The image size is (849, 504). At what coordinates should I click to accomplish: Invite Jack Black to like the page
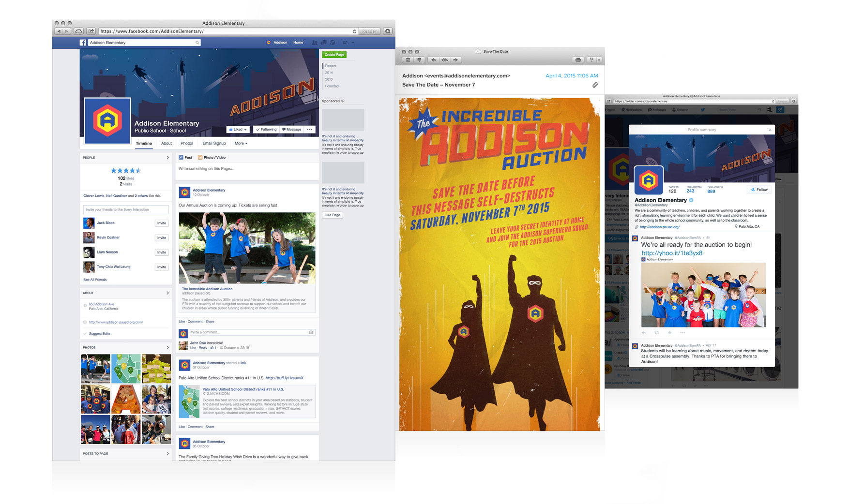[x=161, y=223]
